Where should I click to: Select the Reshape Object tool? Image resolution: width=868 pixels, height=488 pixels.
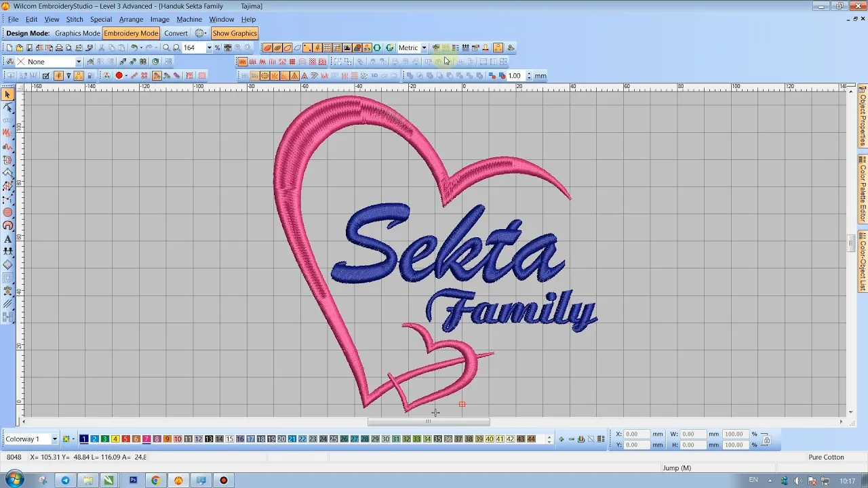[8, 108]
